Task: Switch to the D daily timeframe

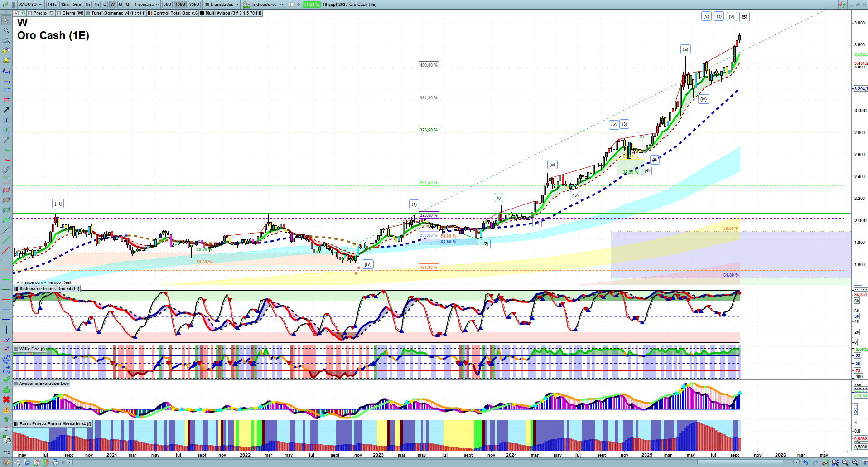Action: [105, 5]
